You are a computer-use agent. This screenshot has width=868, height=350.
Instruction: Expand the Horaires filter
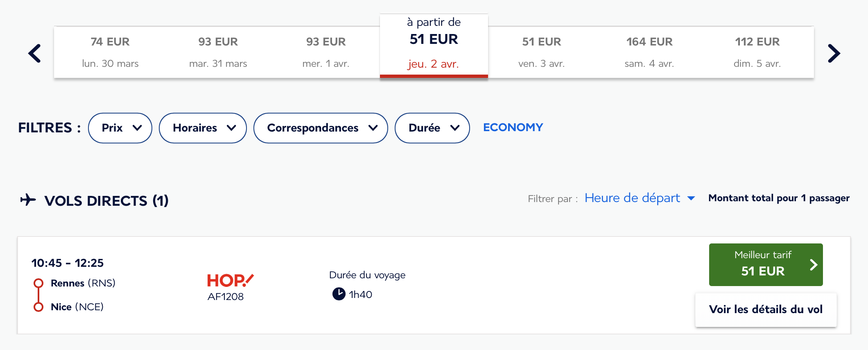coord(203,128)
